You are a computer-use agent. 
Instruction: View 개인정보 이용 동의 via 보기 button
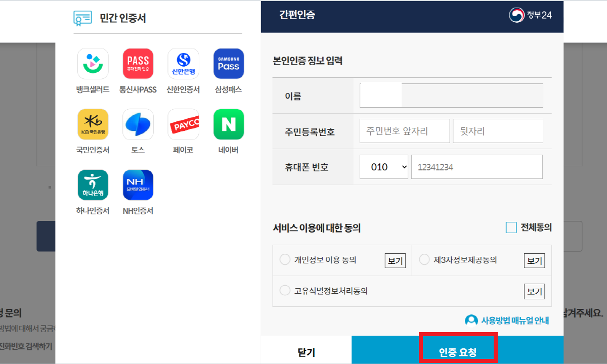(395, 260)
